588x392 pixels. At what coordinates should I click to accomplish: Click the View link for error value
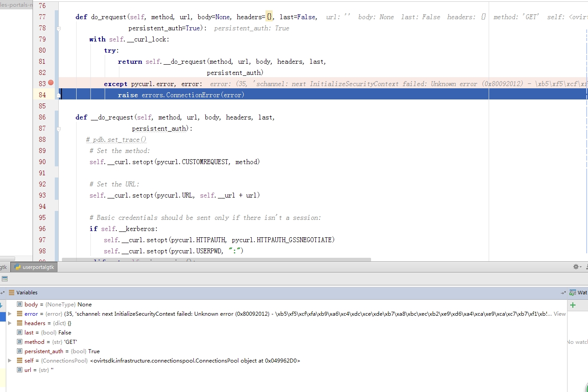(559, 314)
